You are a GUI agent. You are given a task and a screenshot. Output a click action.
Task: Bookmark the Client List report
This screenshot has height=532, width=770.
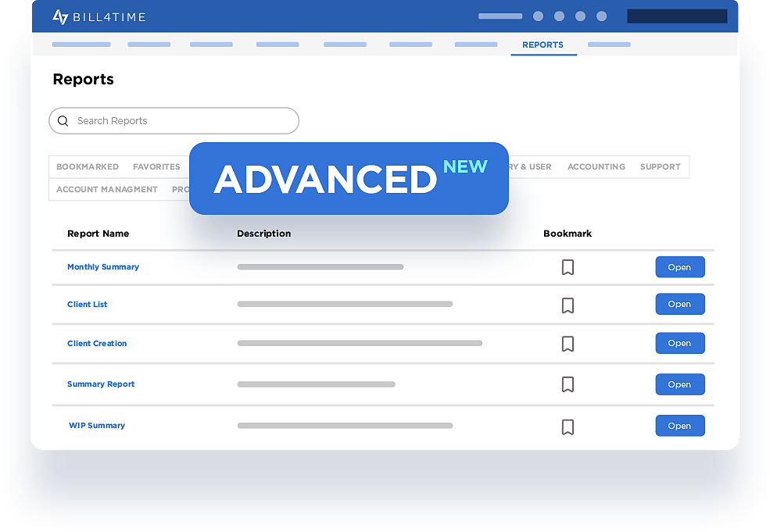point(568,305)
